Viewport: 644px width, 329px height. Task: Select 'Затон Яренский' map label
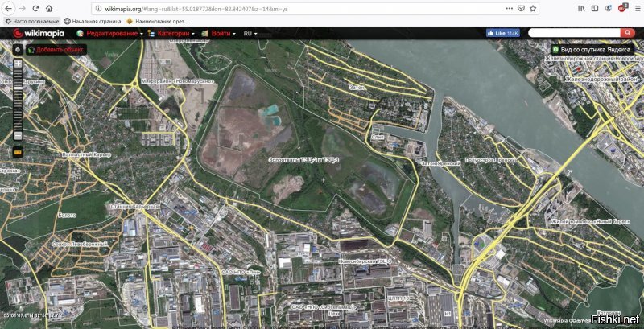(440, 162)
